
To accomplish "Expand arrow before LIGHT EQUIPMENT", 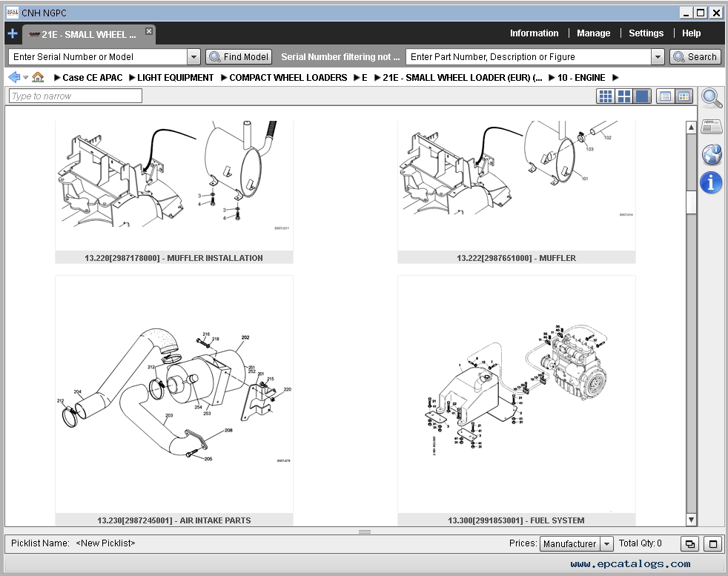I will pyautogui.click(x=132, y=78).
